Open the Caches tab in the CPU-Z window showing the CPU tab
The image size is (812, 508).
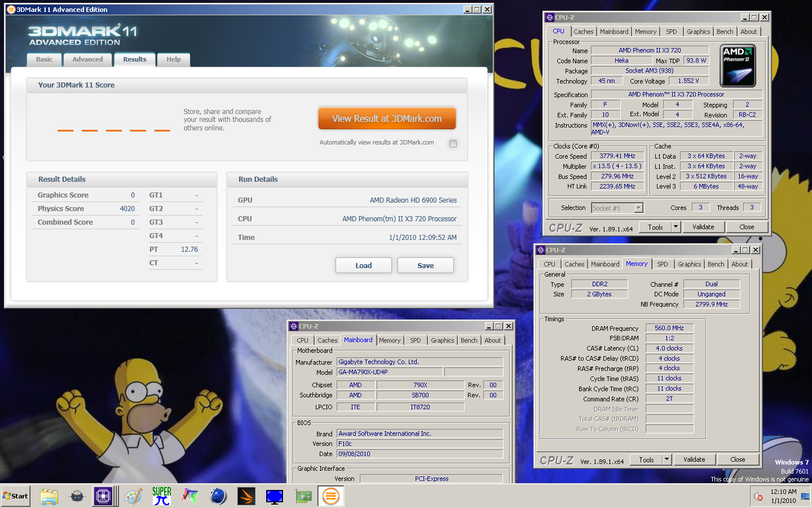pos(583,32)
